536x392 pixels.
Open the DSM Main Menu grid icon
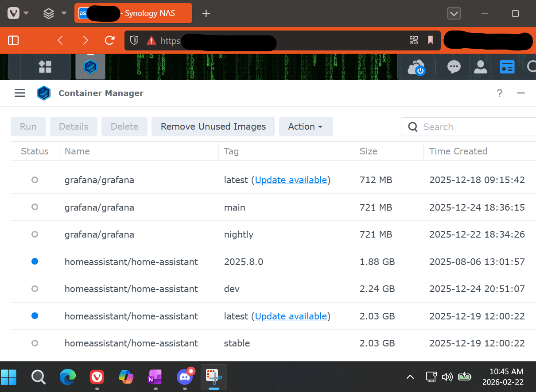pos(45,67)
